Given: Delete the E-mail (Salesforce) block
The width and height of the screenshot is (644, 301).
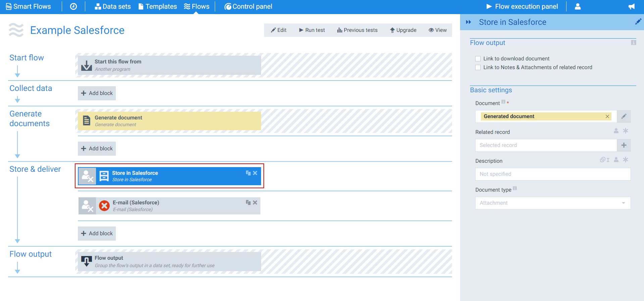Looking at the screenshot, I should [x=255, y=202].
